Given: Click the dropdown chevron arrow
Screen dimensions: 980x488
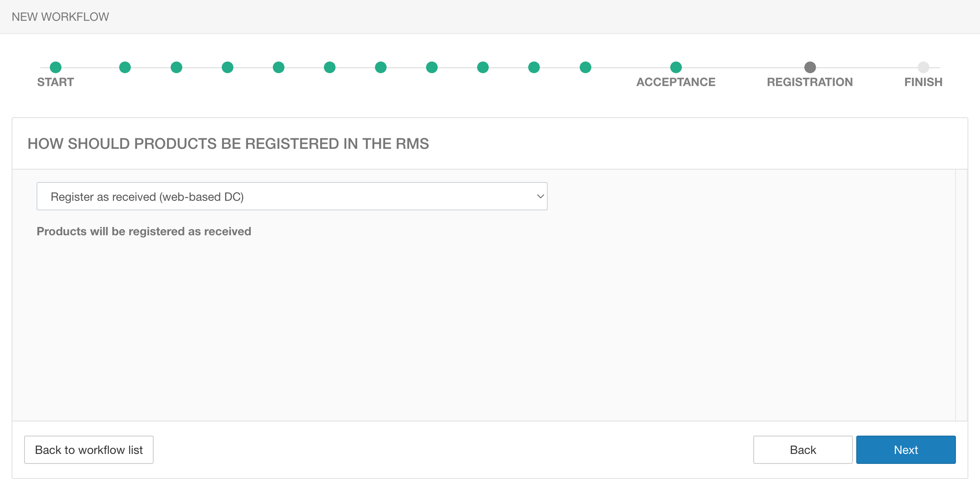Looking at the screenshot, I should [x=540, y=196].
